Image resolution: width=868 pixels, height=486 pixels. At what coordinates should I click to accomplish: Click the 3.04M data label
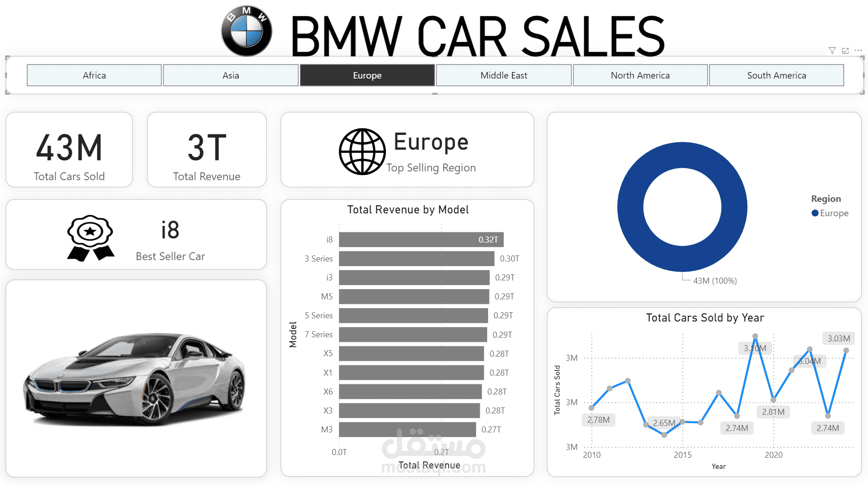coord(810,361)
